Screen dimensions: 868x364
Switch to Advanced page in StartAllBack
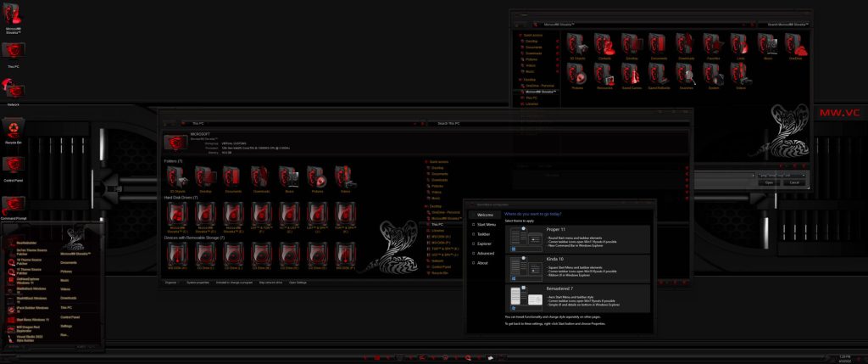tap(486, 253)
